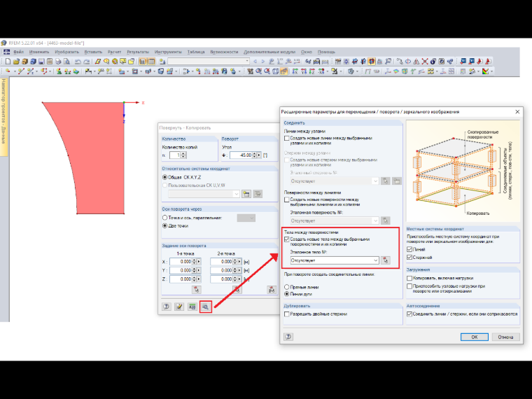Click the first point X coordinate field

181,262
